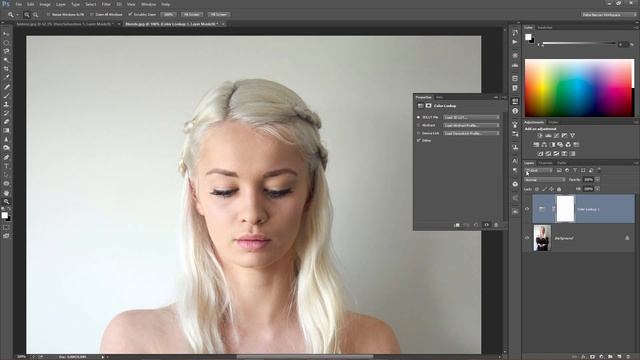
Task: Open the Image menu
Action: 45,4
